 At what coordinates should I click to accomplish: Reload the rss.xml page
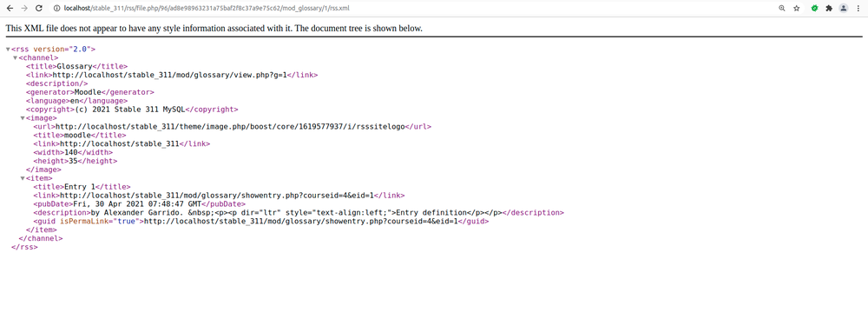pos(39,9)
